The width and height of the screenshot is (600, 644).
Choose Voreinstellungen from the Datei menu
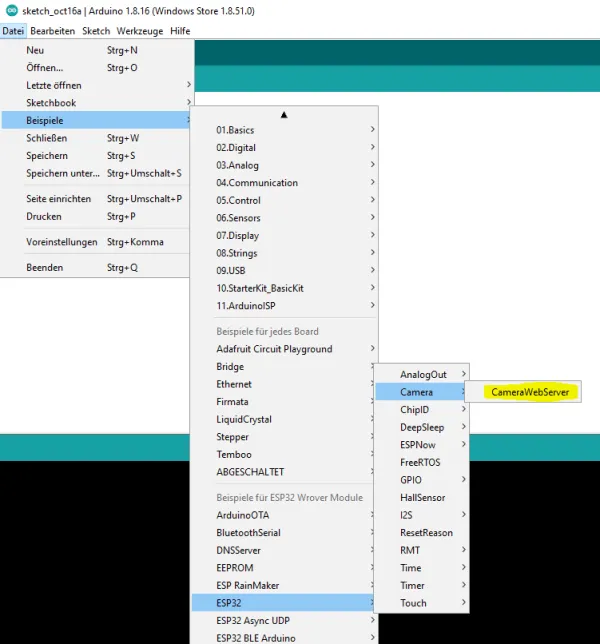pos(61,242)
